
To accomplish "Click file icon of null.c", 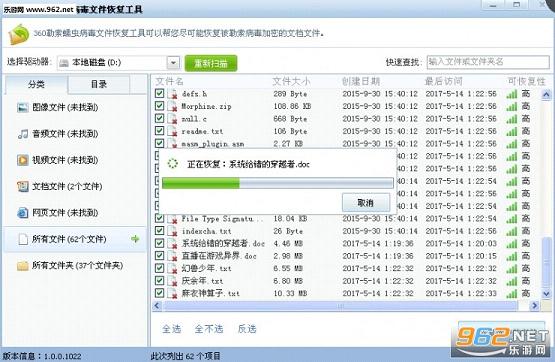I will pos(173,119).
